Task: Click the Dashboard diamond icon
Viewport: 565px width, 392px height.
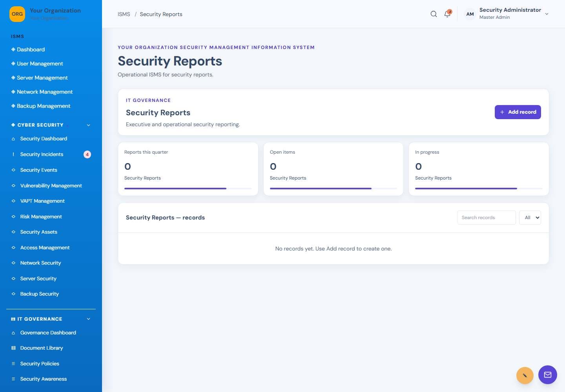Action: coord(13,49)
